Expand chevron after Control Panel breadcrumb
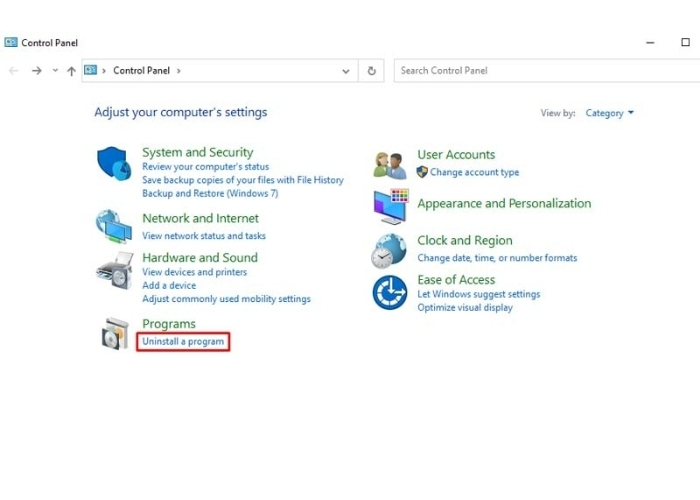This screenshot has height=500, width=700. tap(179, 71)
